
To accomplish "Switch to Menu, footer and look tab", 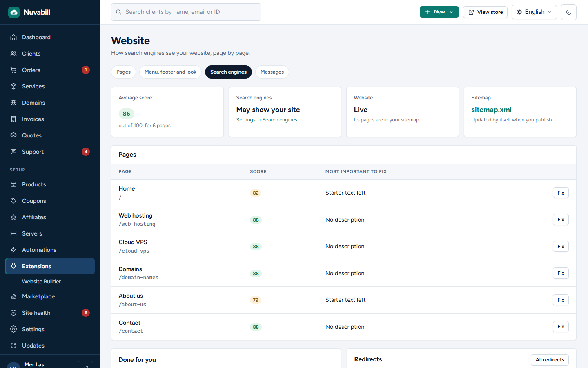I will click(170, 72).
